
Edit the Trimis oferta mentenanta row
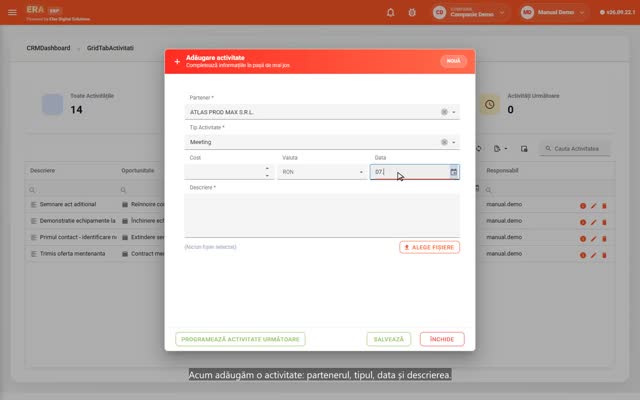(593, 255)
